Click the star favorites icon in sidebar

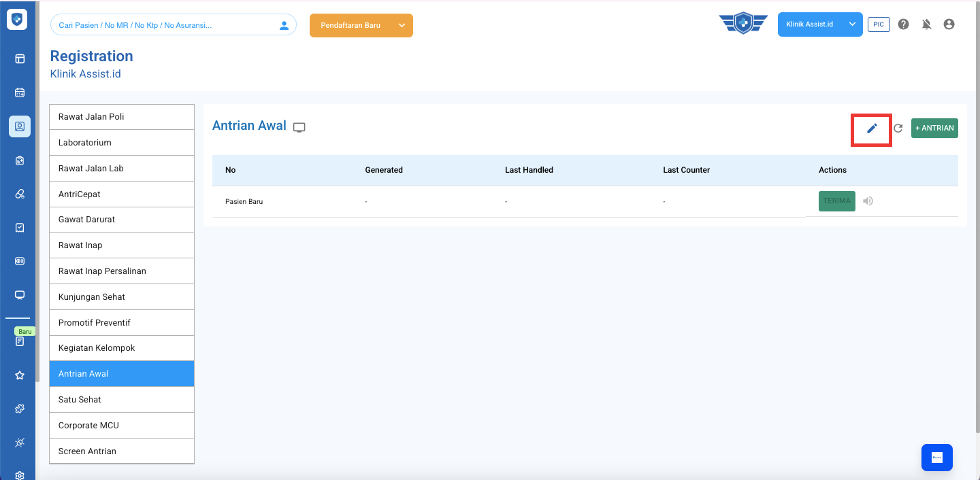20,375
